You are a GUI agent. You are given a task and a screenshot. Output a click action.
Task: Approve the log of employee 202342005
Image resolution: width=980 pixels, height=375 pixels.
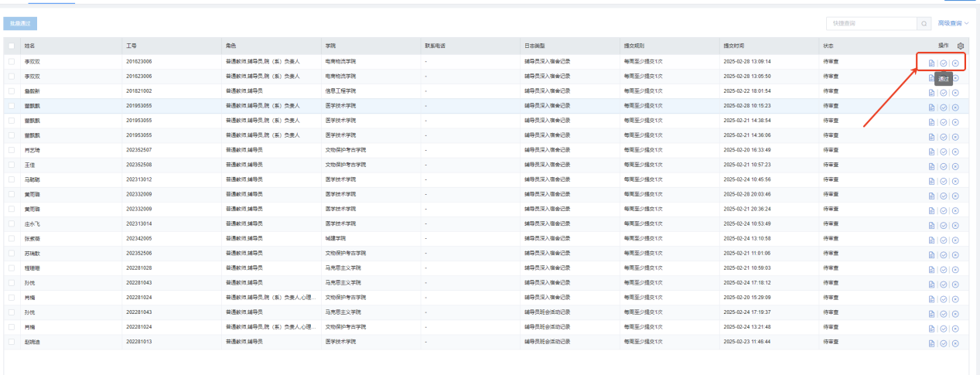click(x=944, y=238)
